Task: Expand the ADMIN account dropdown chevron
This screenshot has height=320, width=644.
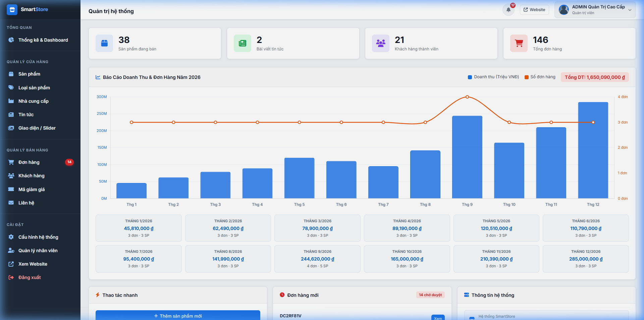Action: [x=630, y=10]
